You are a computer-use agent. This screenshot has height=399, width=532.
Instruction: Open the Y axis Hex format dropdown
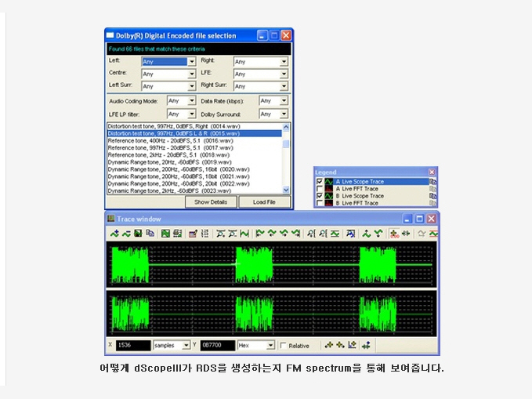(x=270, y=346)
